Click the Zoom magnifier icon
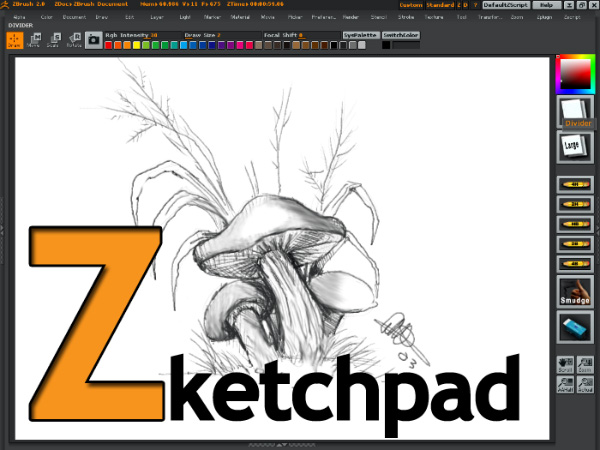Image resolution: width=600 pixels, height=450 pixels. tap(585, 365)
